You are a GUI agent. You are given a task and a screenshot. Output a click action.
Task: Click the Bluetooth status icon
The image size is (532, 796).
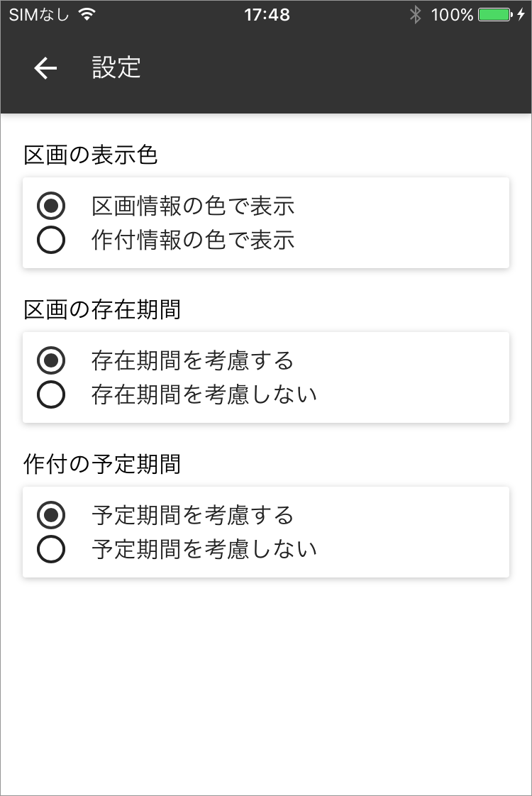click(x=416, y=14)
